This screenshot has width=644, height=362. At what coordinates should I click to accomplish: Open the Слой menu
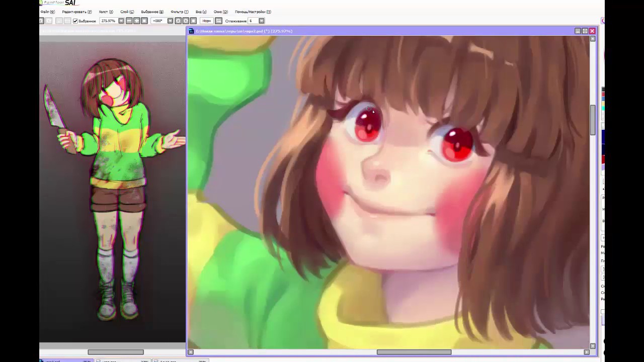(127, 12)
